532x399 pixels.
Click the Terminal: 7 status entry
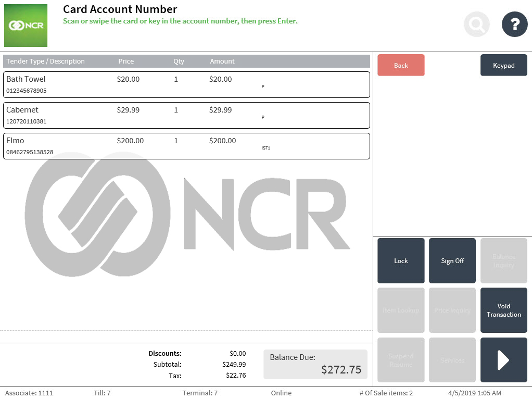[200, 393]
